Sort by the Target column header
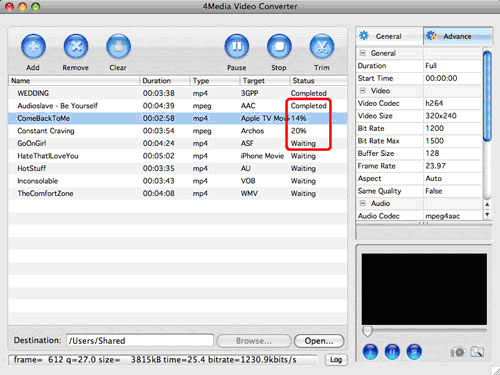Screen dimensions: 500x375 [265, 81]
